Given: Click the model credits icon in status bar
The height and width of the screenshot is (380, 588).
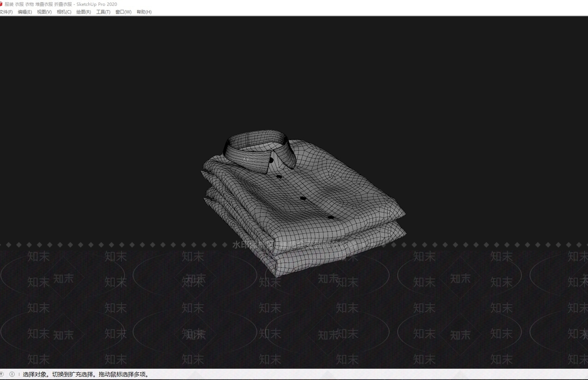Looking at the screenshot, I should click(12, 374).
